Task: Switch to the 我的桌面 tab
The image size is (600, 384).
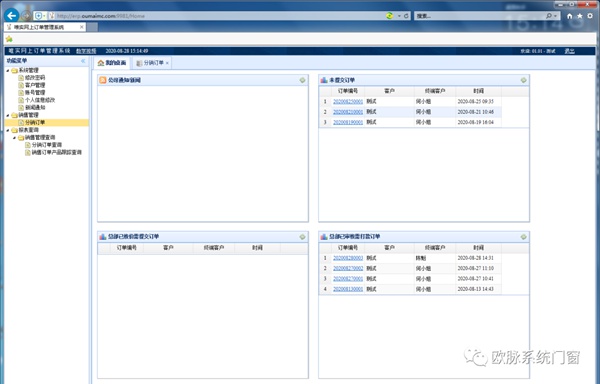Action: pos(112,63)
